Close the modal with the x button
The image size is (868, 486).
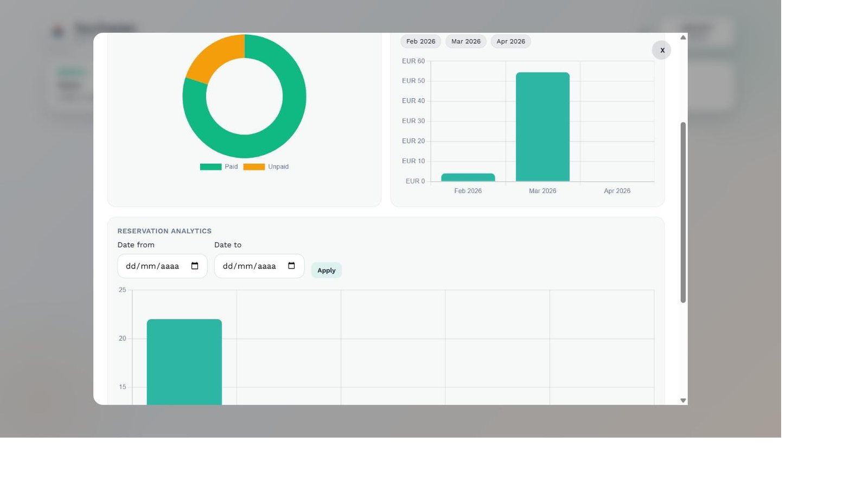click(661, 50)
